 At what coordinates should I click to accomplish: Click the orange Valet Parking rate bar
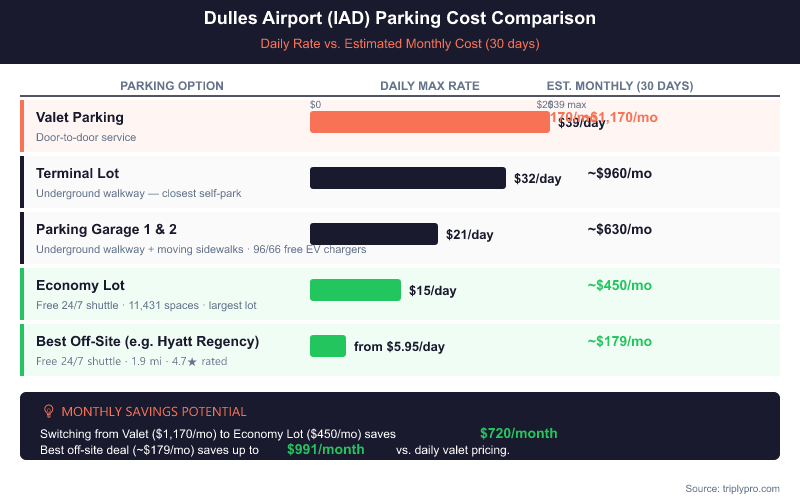[x=429, y=122]
